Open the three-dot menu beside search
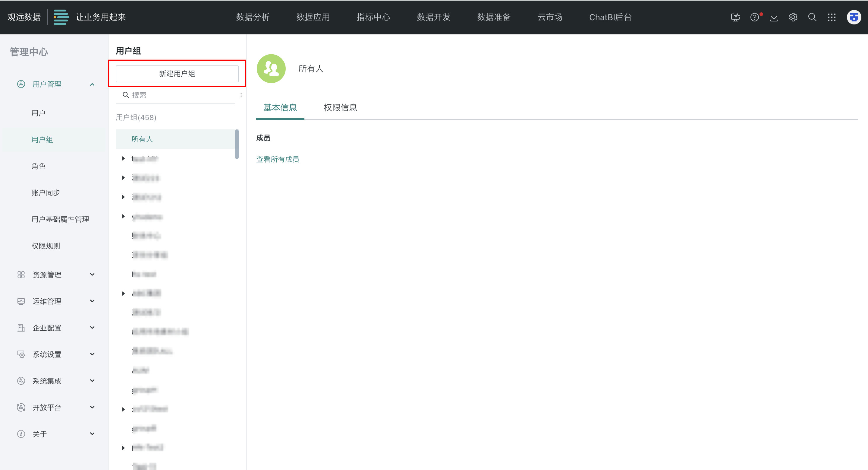Viewport: 868px width, 470px height. pos(241,95)
